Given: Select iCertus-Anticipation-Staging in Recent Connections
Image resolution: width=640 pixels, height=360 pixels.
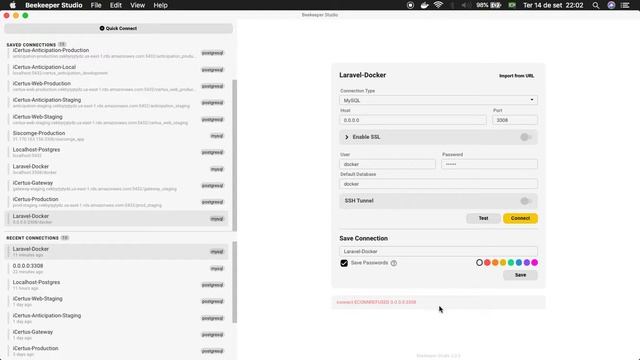Looking at the screenshot, I should click(x=117, y=318).
